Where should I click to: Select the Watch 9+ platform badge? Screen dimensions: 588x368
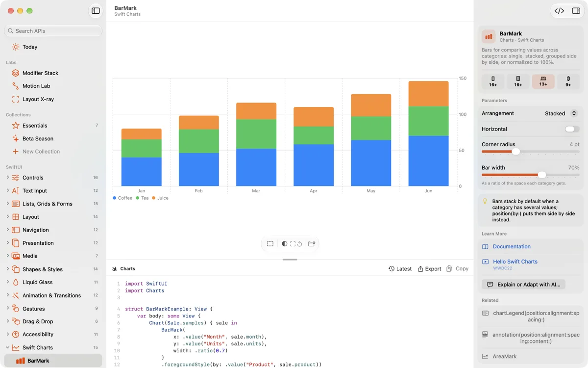click(568, 81)
